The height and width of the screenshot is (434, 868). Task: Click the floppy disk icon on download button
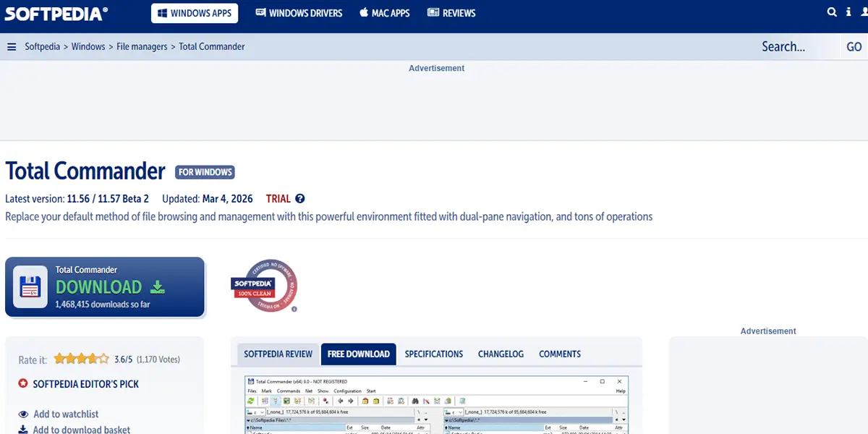pyautogui.click(x=30, y=287)
